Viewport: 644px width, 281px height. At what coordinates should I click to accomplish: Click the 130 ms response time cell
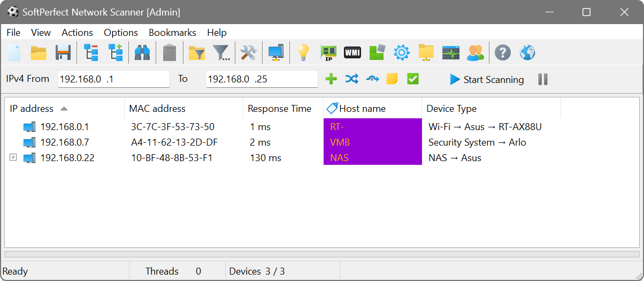[x=283, y=158]
